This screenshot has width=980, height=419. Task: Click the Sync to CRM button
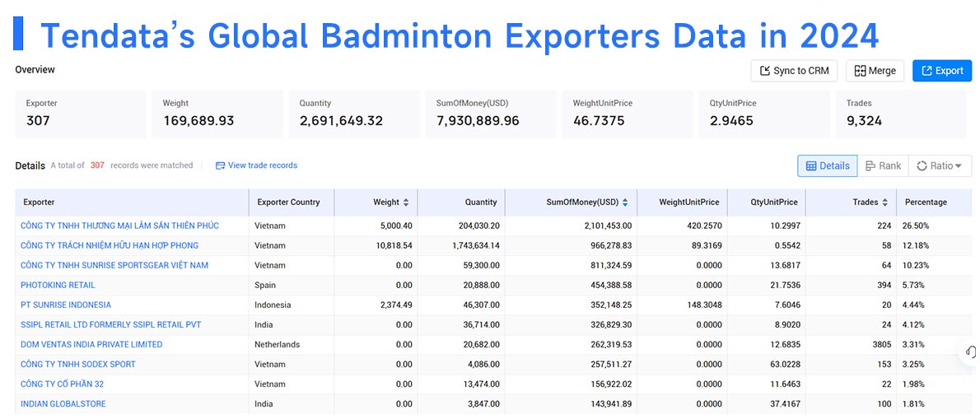point(794,71)
